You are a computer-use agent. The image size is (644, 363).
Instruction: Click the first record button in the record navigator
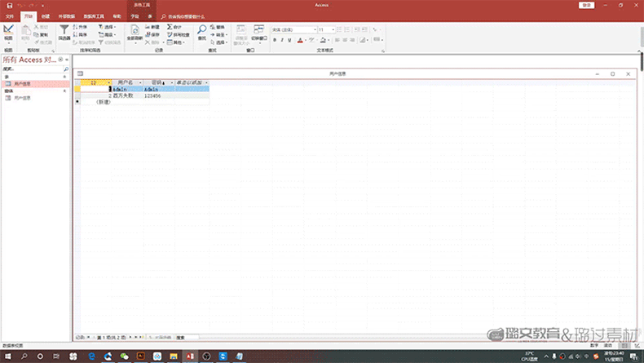pyautogui.click(x=88, y=337)
